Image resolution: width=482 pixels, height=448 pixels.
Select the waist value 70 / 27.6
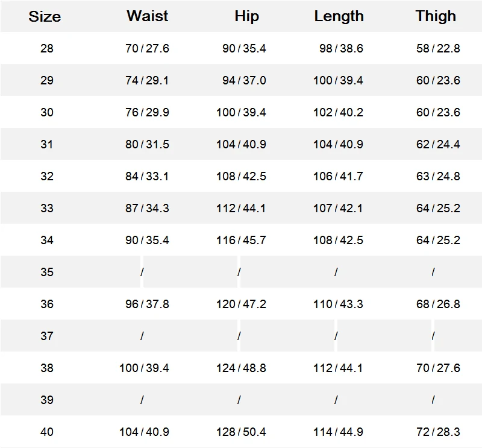(147, 48)
